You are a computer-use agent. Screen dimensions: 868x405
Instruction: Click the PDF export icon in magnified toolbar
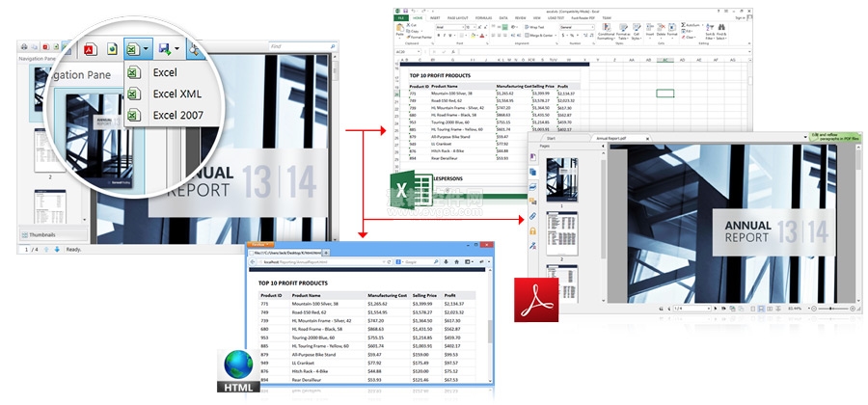point(91,49)
